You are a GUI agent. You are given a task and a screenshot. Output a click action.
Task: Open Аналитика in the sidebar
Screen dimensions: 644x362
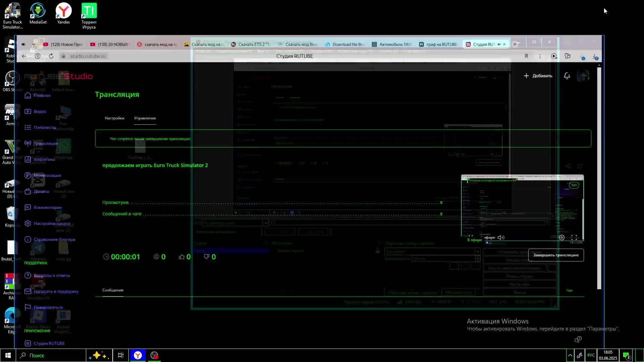click(x=40, y=160)
